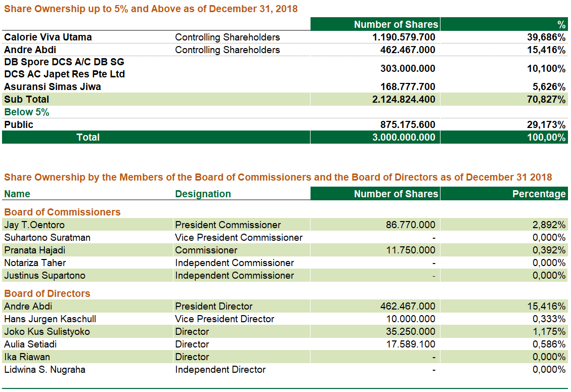This screenshot has height=392, width=571.
Task: Select the Percentage column header
Action: tap(539, 194)
